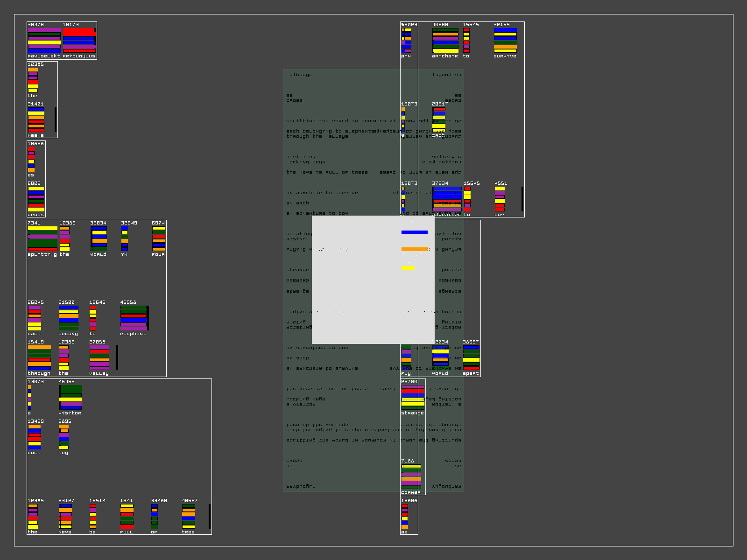Select the 'tree' word block
Screen dimensions: 747x560
pos(189,516)
